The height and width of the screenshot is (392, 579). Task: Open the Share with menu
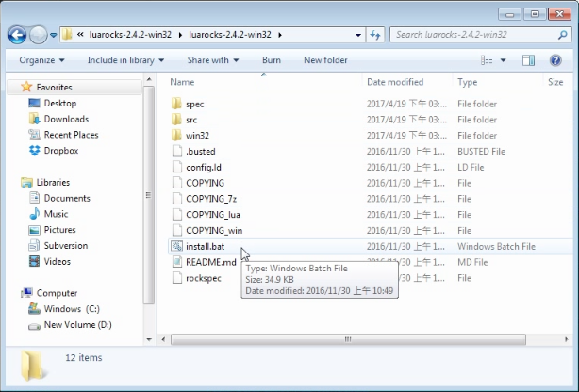tap(213, 60)
